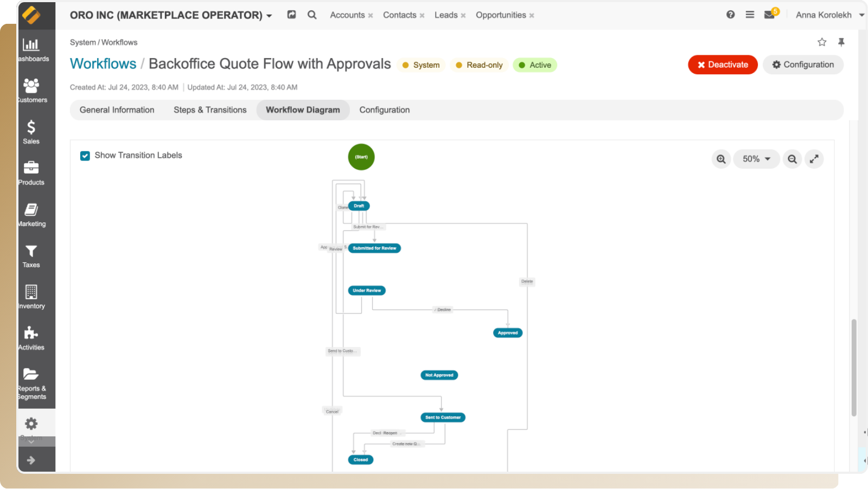Go to Workflows via title link
The width and height of the screenshot is (868, 489).
103,64
